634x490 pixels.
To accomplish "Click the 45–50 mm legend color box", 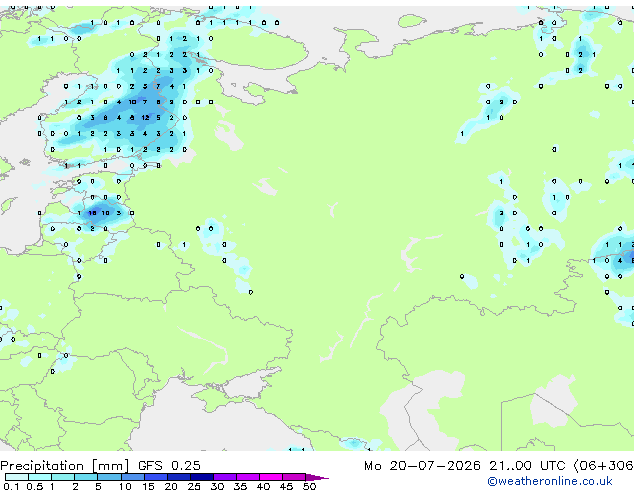I will [x=294, y=477].
